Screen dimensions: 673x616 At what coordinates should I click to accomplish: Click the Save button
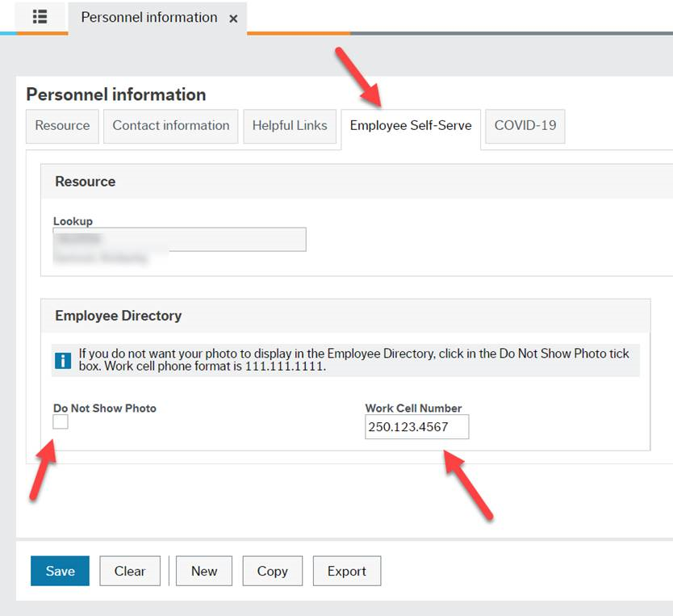59,571
